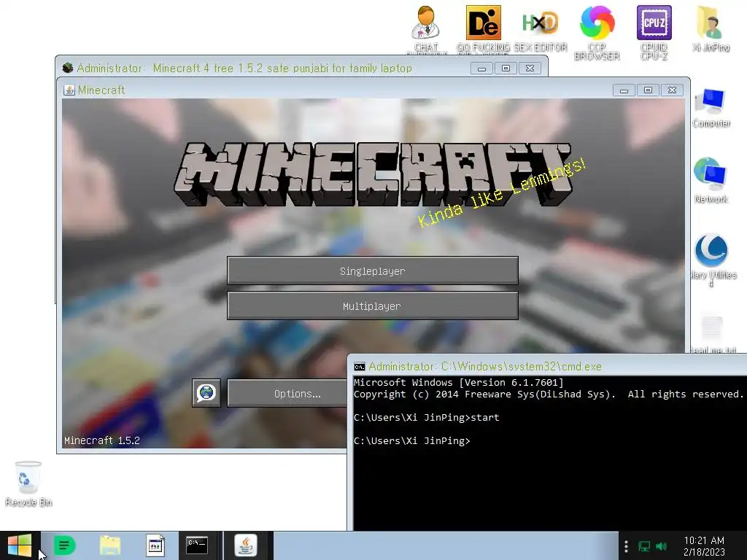Open the Network desktop icon
The width and height of the screenshot is (747, 560).
pos(711,180)
